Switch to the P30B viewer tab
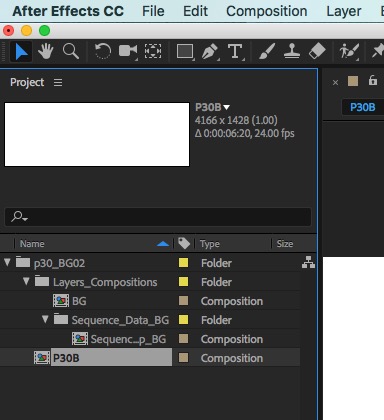The image size is (384, 420). [363, 107]
